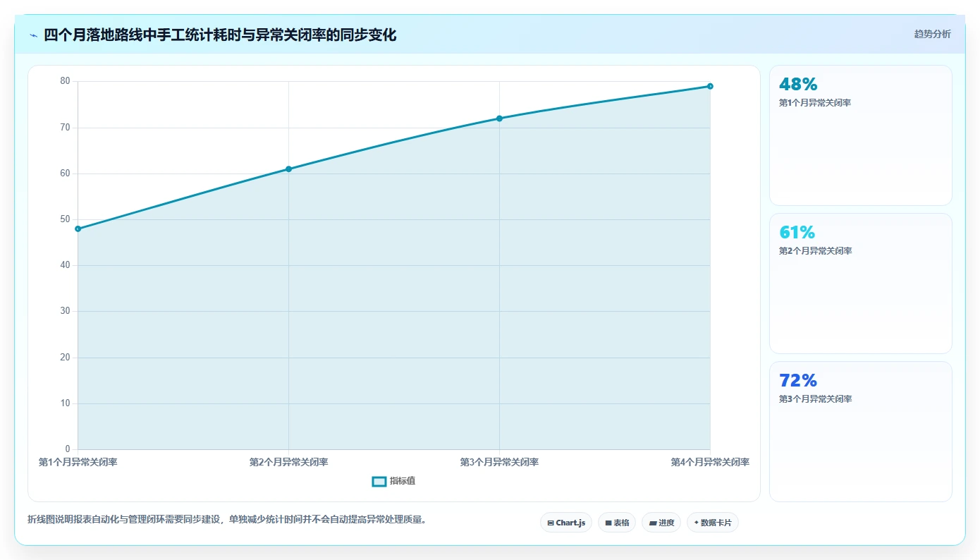The width and height of the screenshot is (980, 560).
Task: Click y-axis tick value 70
Action: (x=65, y=128)
